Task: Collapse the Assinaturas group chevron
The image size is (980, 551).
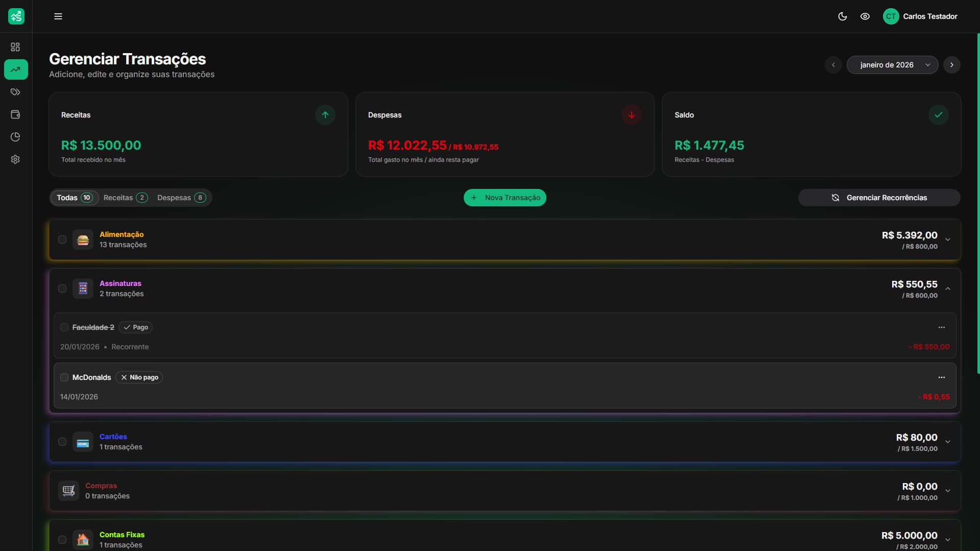Action: point(948,289)
